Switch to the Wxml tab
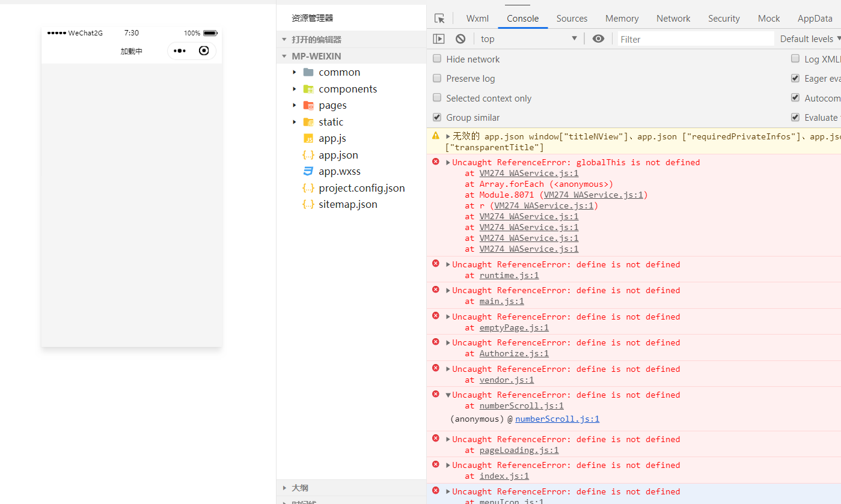841x504 pixels. point(477,19)
